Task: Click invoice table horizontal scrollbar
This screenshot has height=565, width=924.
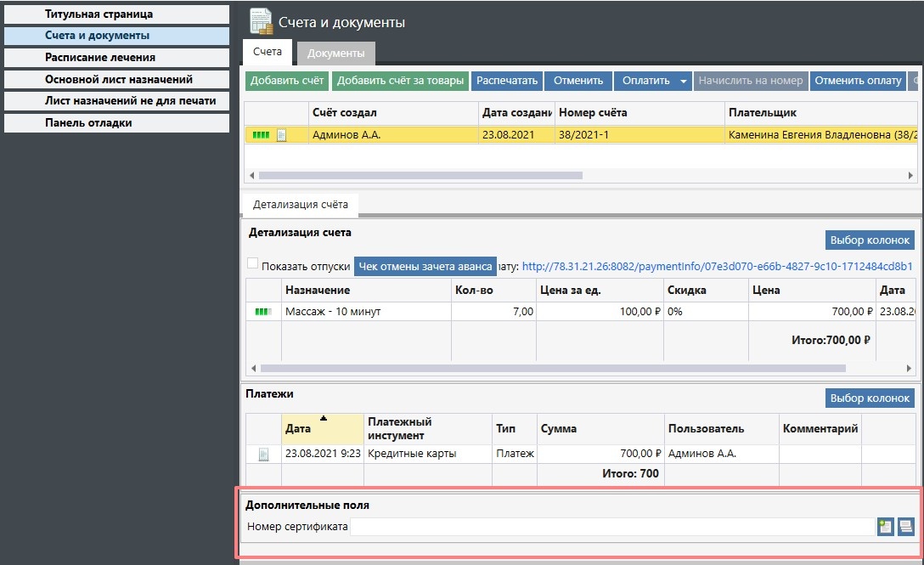Action: [420, 176]
